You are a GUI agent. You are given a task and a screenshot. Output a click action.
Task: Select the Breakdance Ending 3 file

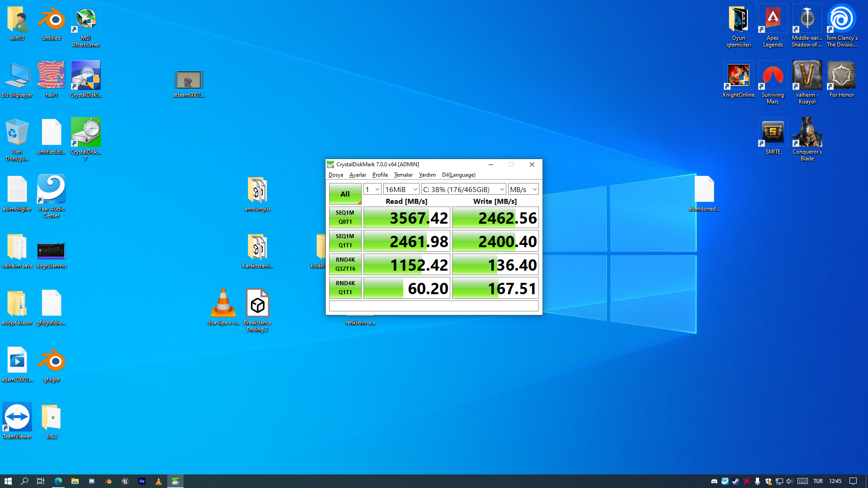pyautogui.click(x=258, y=310)
